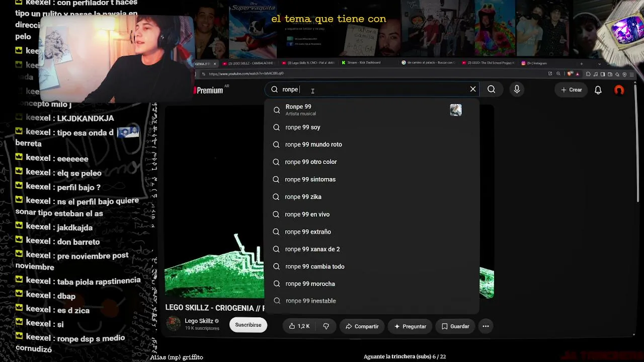Pick the 'ronpe 99 extraño' suggestion
This screenshot has height=362, width=644.
pos(372,232)
